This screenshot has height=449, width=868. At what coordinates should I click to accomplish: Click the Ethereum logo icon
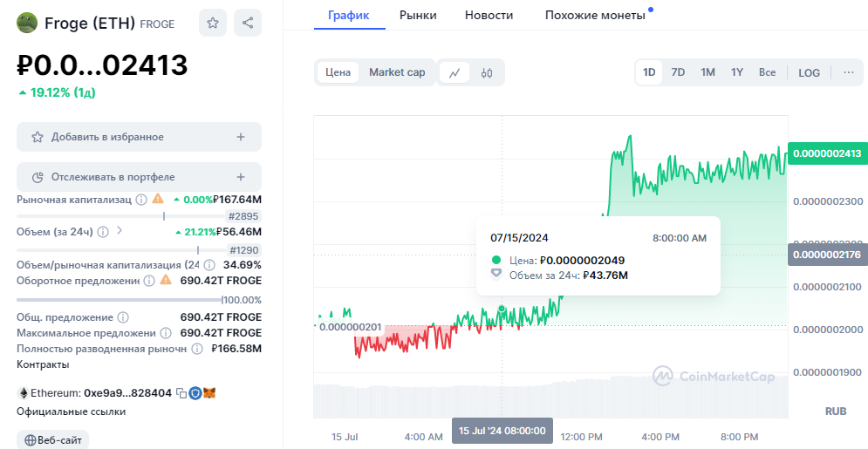(x=24, y=393)
